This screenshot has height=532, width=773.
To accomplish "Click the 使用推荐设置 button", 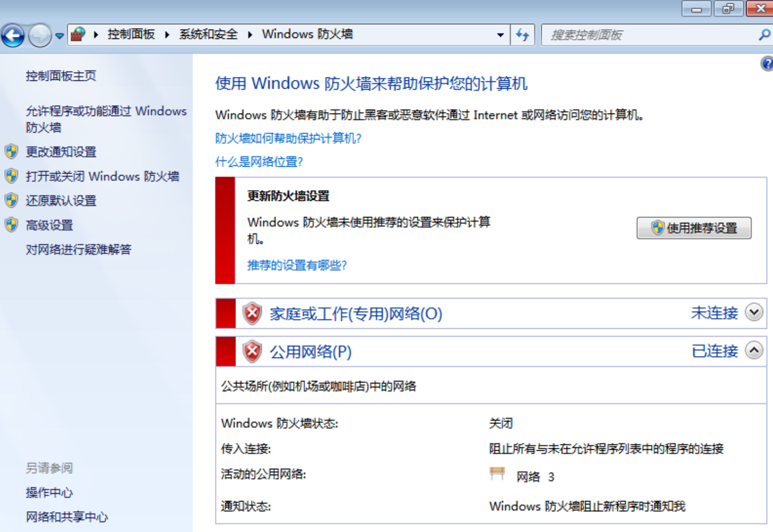I will point(694,228).
